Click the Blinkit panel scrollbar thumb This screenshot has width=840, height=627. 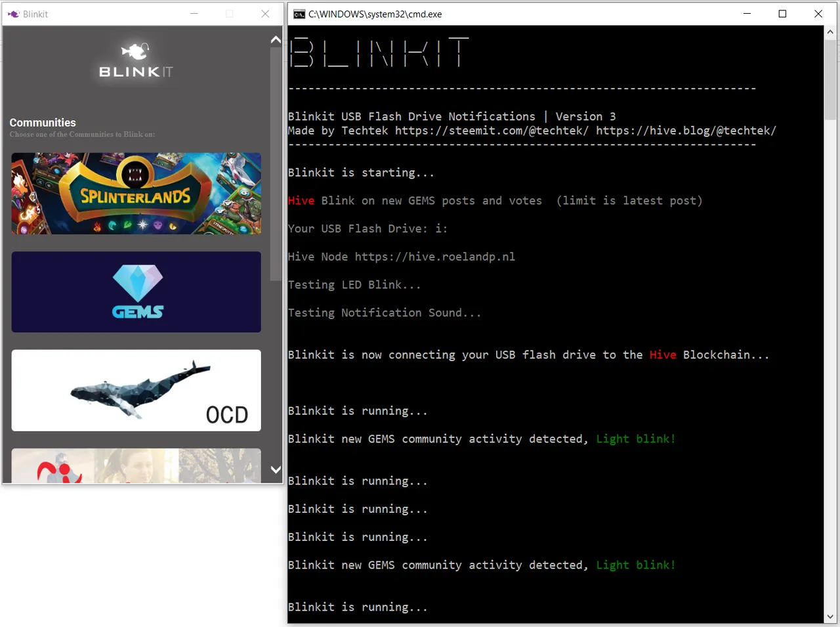click(276, 164)
